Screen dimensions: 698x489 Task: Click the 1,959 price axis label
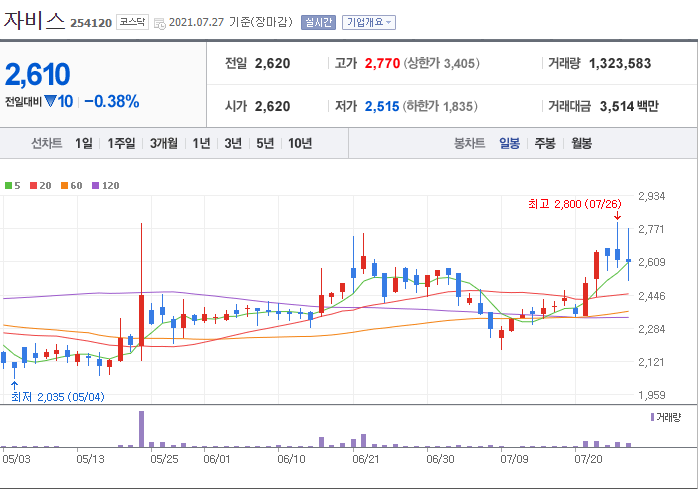pos(652,395)
